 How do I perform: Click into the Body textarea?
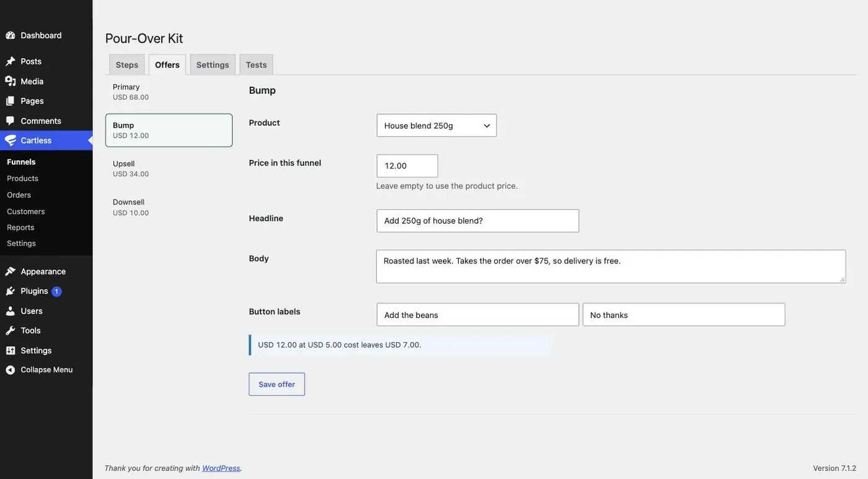tap(611, 266)
